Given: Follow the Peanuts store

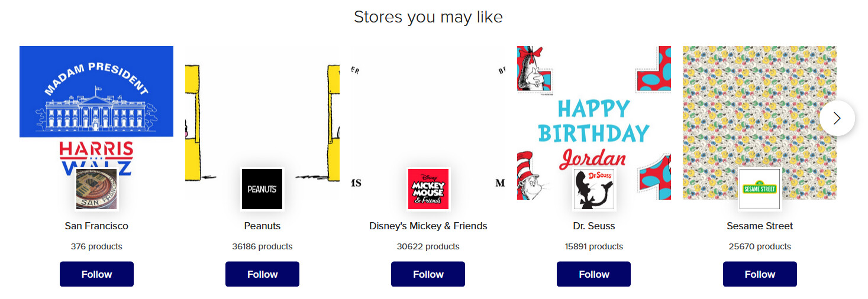Looking at the screenshot, I should [262, 274].
